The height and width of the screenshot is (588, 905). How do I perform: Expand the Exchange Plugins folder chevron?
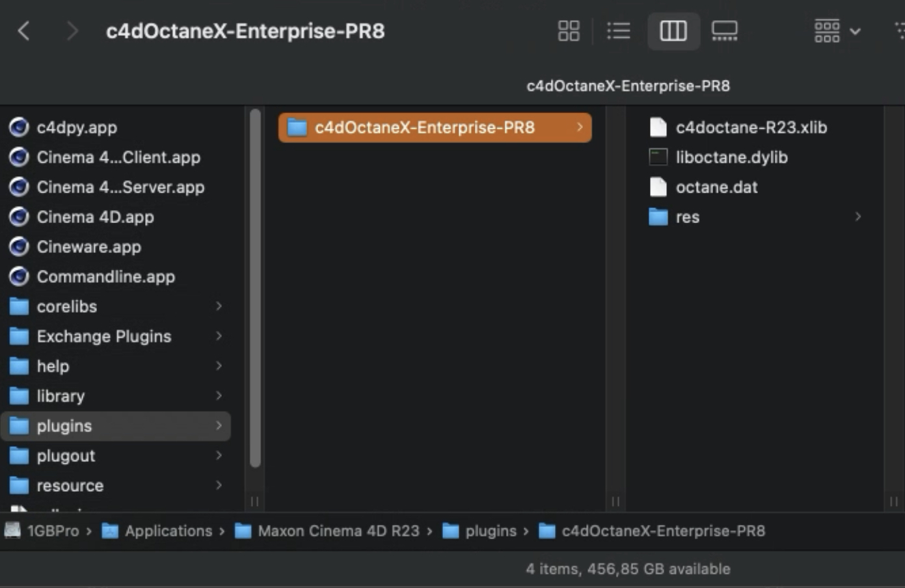219,336
